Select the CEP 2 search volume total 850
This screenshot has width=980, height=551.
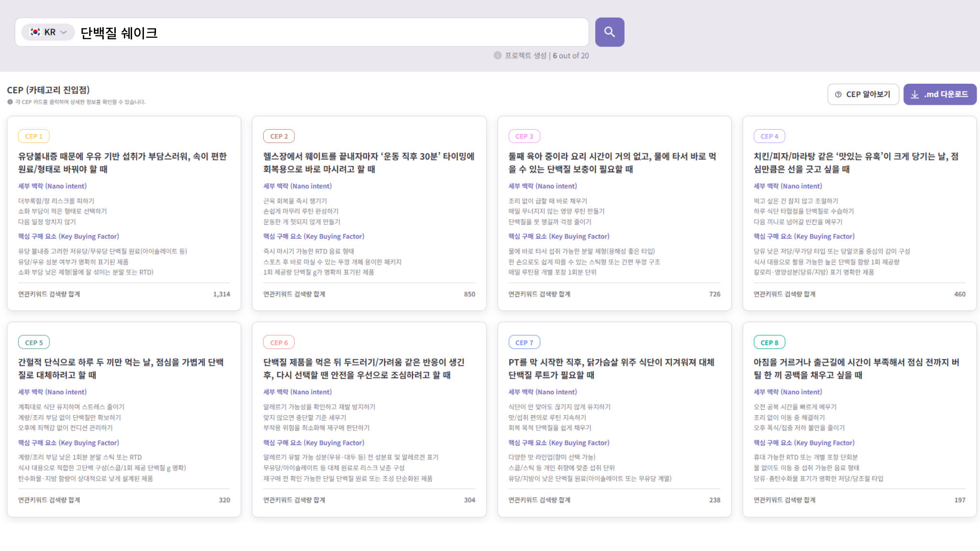tap(469, 294)
